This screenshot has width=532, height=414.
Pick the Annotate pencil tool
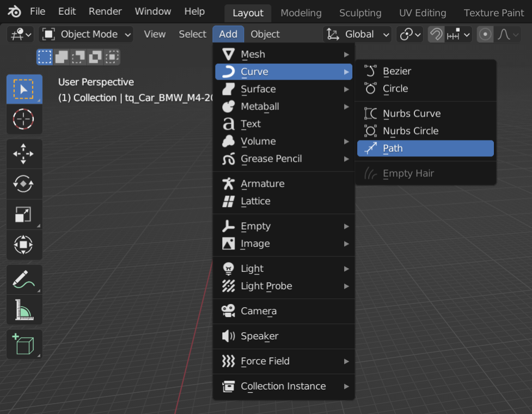tap(23, 280)
